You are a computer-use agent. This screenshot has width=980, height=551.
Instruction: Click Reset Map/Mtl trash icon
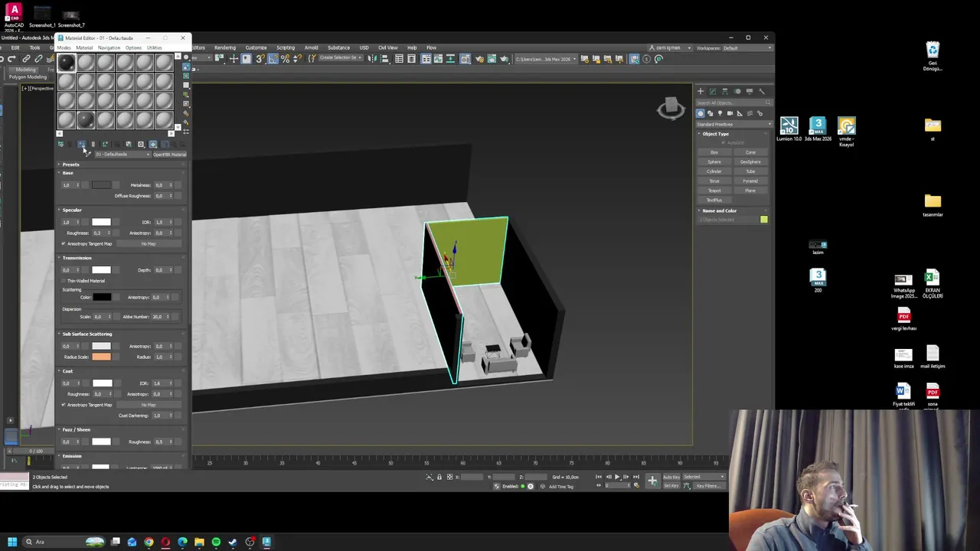(x=93, y=144)
